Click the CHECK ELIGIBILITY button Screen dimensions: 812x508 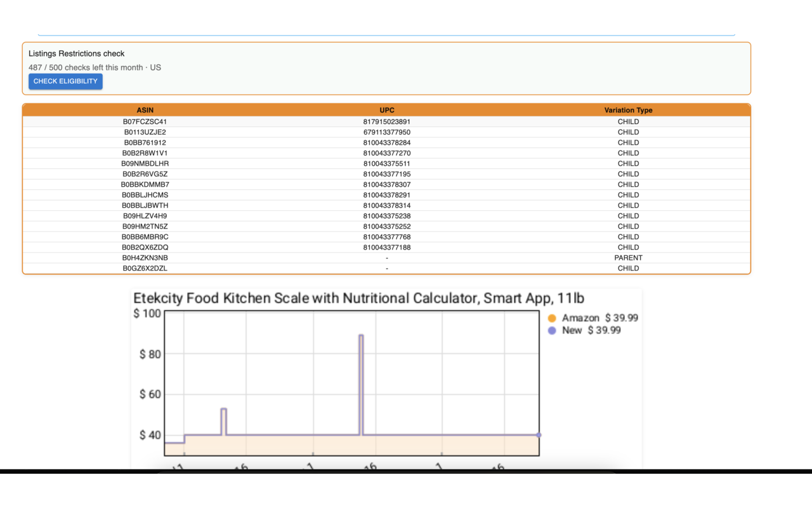[x=65, y=81]
